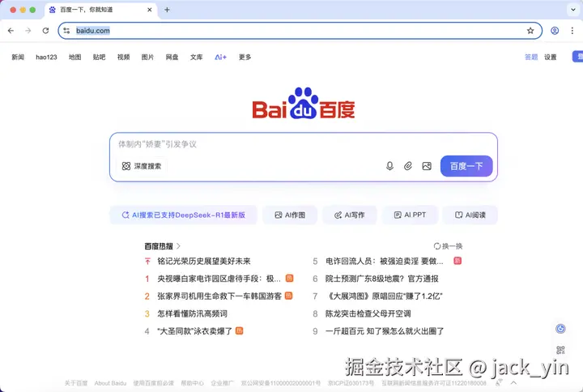Refresh hot list with 换一换
The height and width of the screenshot is (392, 583).
[448, 246]
